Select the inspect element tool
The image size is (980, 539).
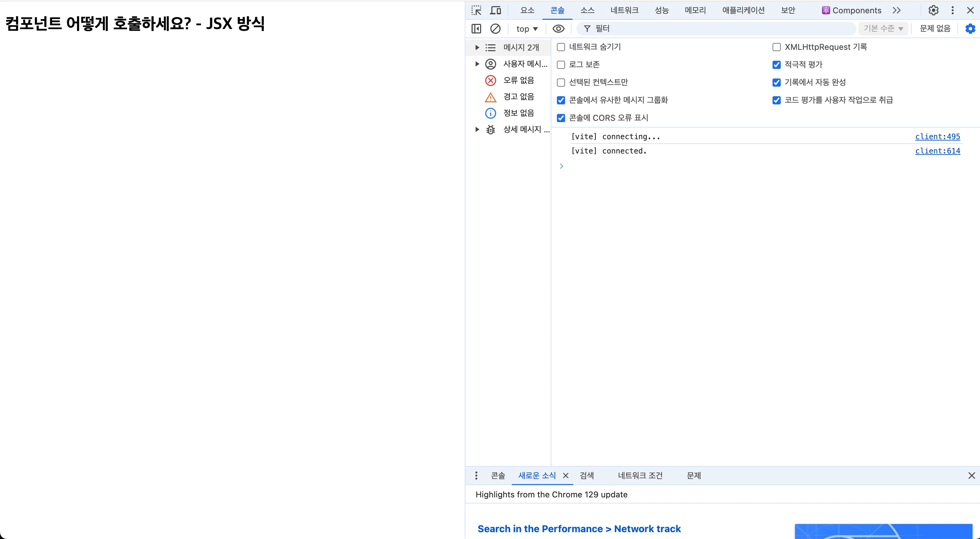pos(476,10)
